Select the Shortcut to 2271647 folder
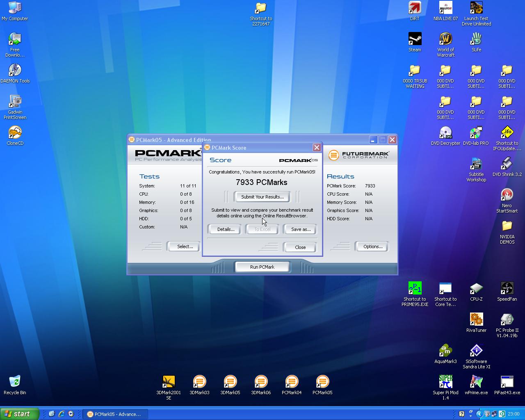 coord(261,14)
